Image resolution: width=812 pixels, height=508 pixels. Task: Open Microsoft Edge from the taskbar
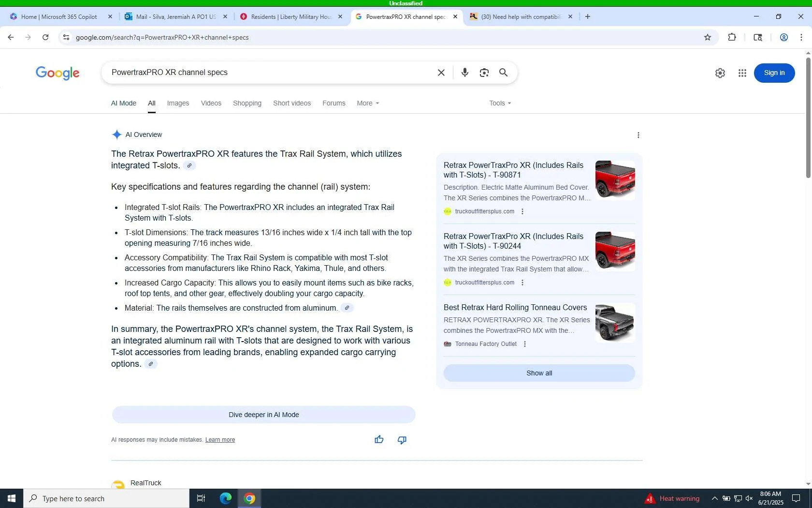225,498
